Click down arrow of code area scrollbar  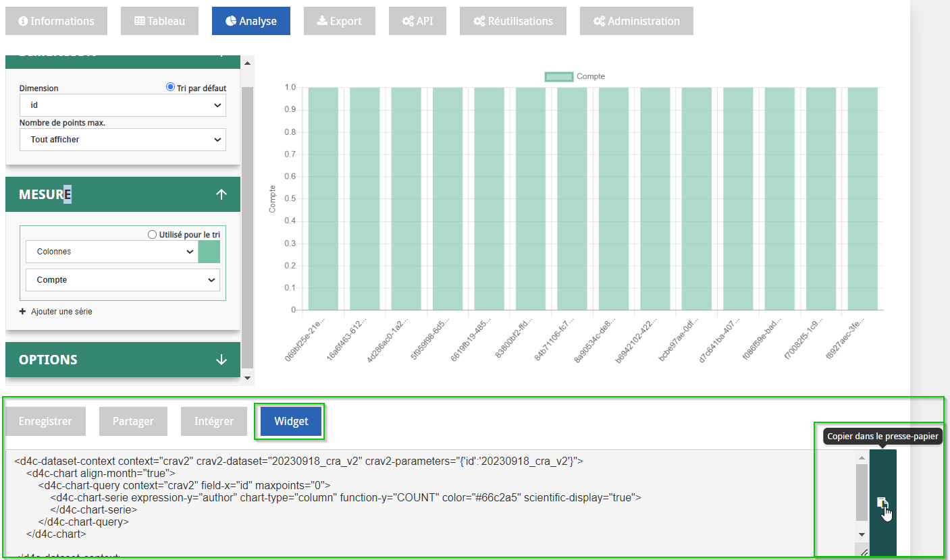coord(862,534)
